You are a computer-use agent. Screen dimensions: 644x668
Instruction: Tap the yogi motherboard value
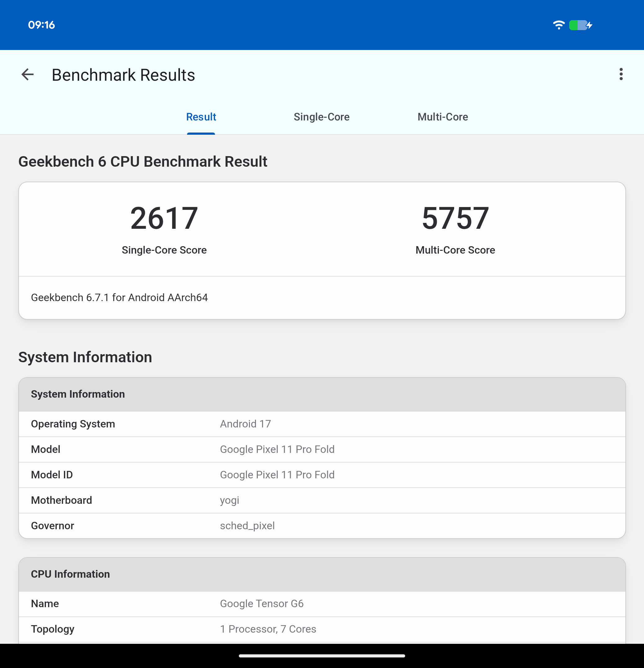point(230,501)
